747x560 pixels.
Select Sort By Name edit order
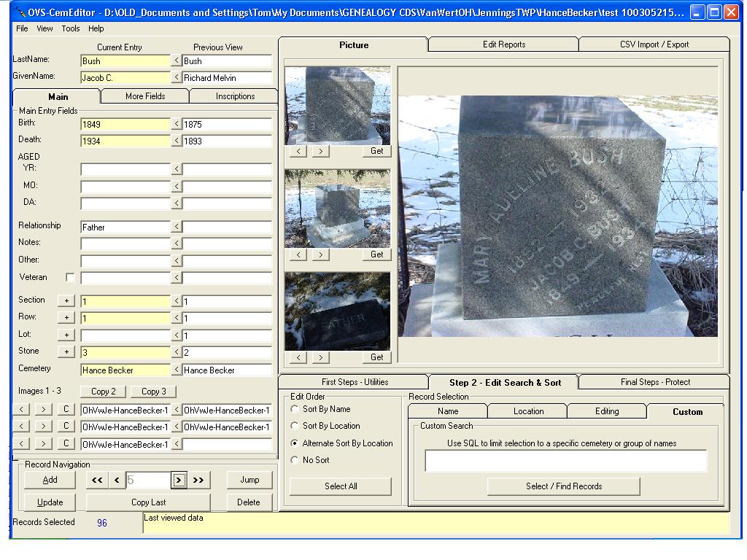tap(295, 409)
